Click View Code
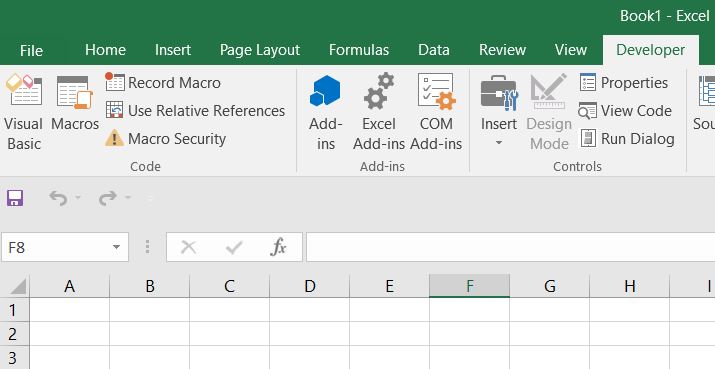 625,110
